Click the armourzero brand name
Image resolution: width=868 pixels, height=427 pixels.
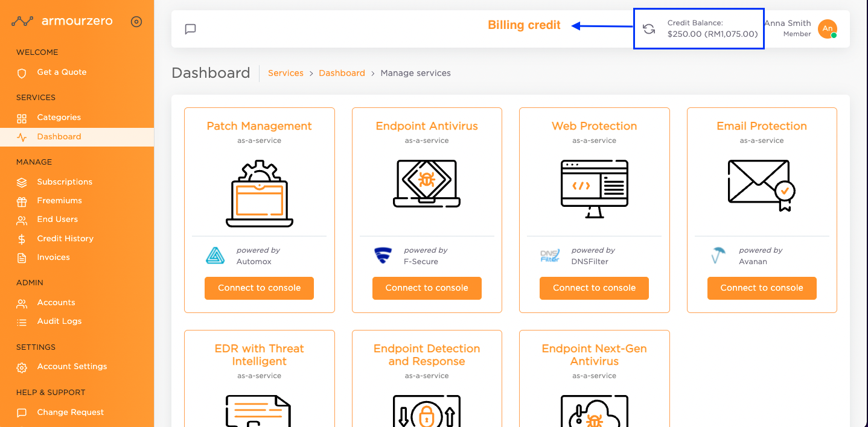[77, 21]
